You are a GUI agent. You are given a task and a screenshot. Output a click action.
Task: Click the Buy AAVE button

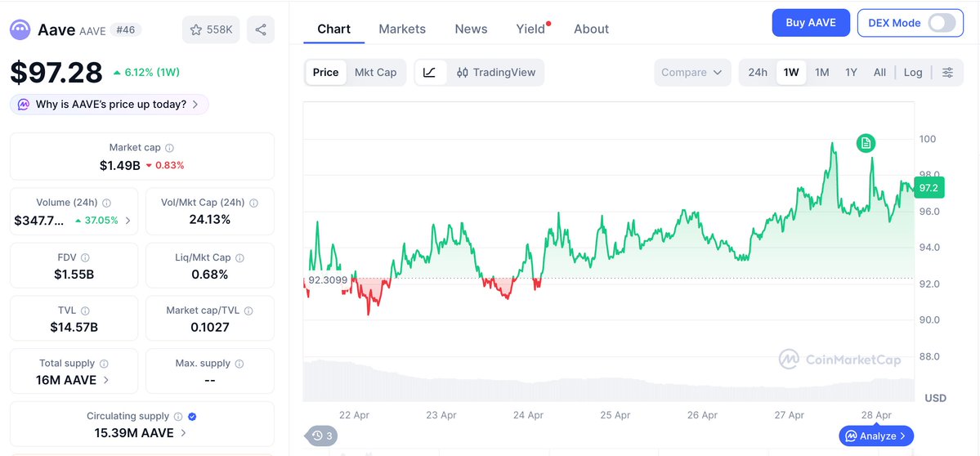pyautogui.click(x=810, y=23)
